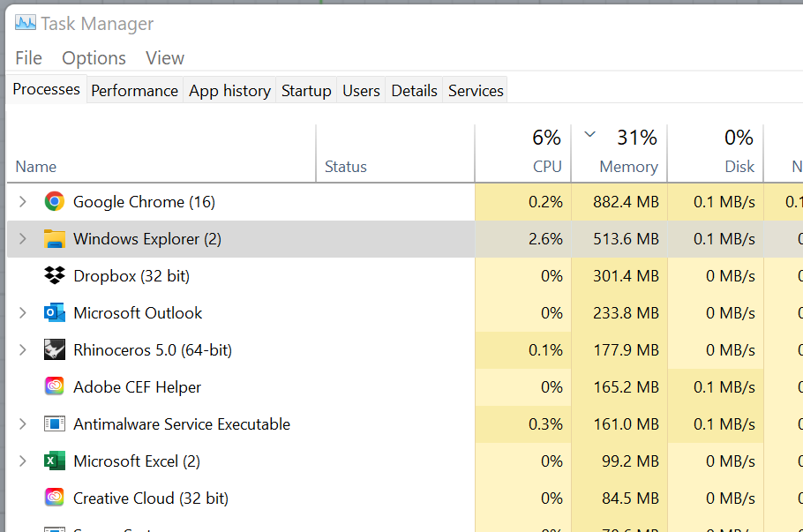Select the Windows Explorer (2) row

[405, 238]
